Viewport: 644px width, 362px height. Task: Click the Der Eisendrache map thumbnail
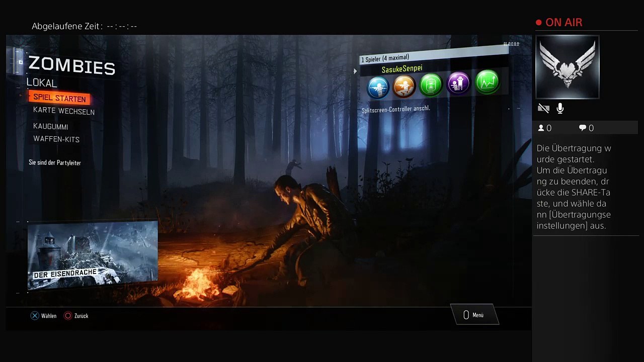pyautogui.click(x=93, y=256)
